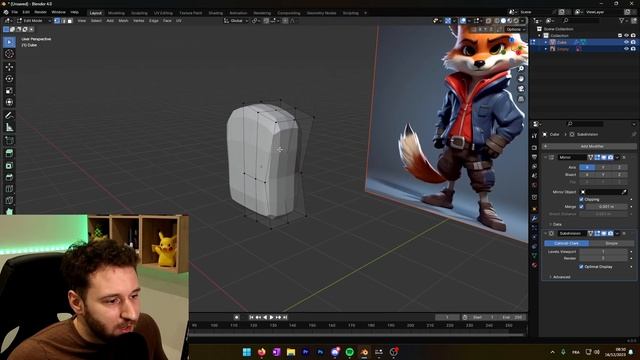
Task: Open the Edit Mode dropdown
Action: [x=34, y=20]
